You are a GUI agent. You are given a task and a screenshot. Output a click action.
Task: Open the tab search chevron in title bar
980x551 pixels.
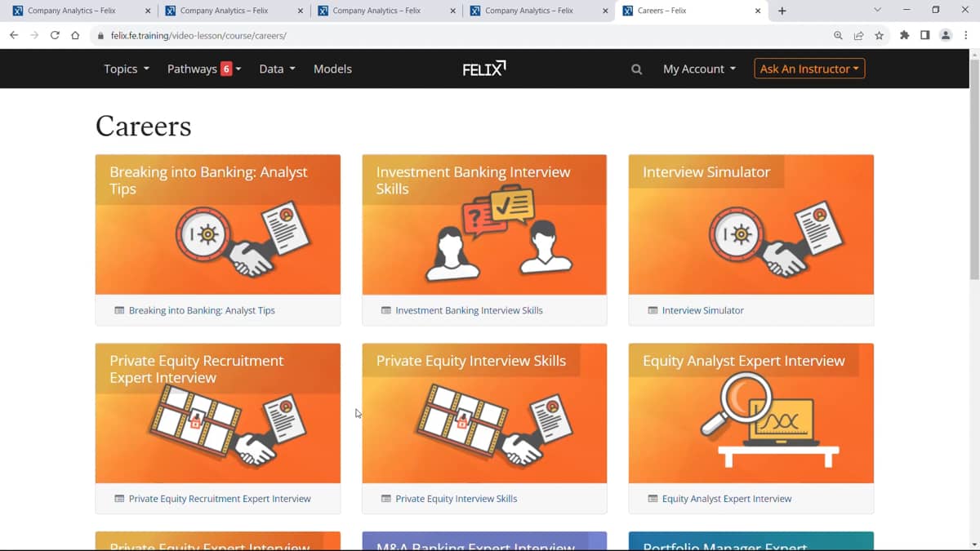tap(877, 10)
